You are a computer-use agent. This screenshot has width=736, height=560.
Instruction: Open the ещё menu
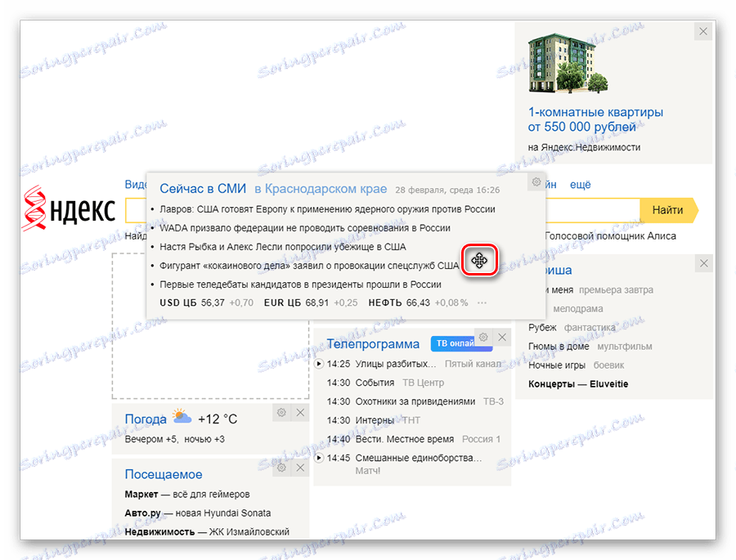point(580,184)
